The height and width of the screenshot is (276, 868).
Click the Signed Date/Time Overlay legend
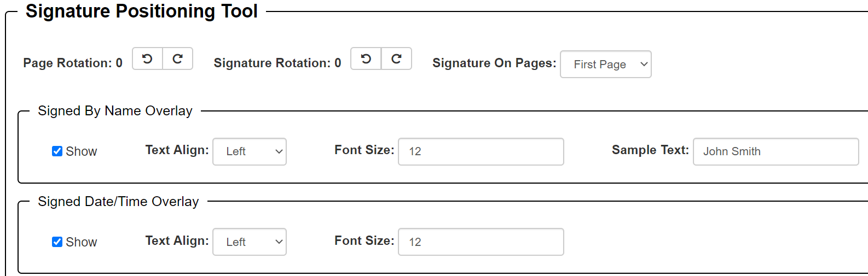point(118,202)
